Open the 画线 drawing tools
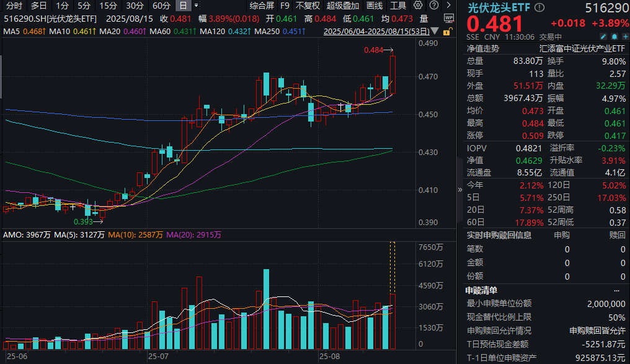The height and width of the screenshot is (364, 630). click(375, 6)
